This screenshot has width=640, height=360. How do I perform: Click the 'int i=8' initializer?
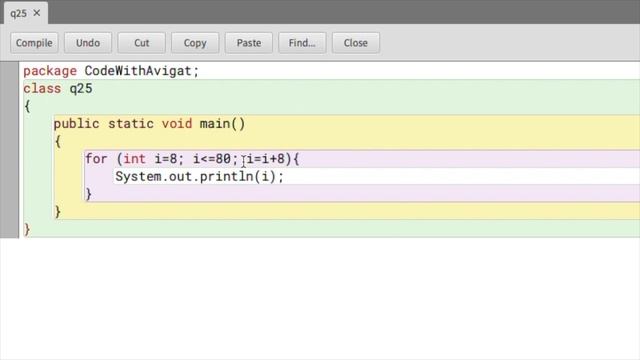150,159
